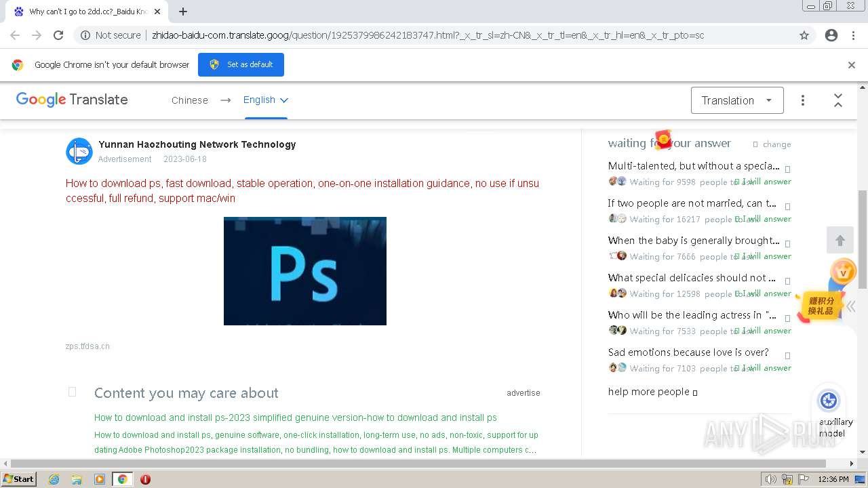Open the red 'How to download ps' ad link
This screenshot has width=868, height=488.
pyautogui.click(x=302, y=190)
